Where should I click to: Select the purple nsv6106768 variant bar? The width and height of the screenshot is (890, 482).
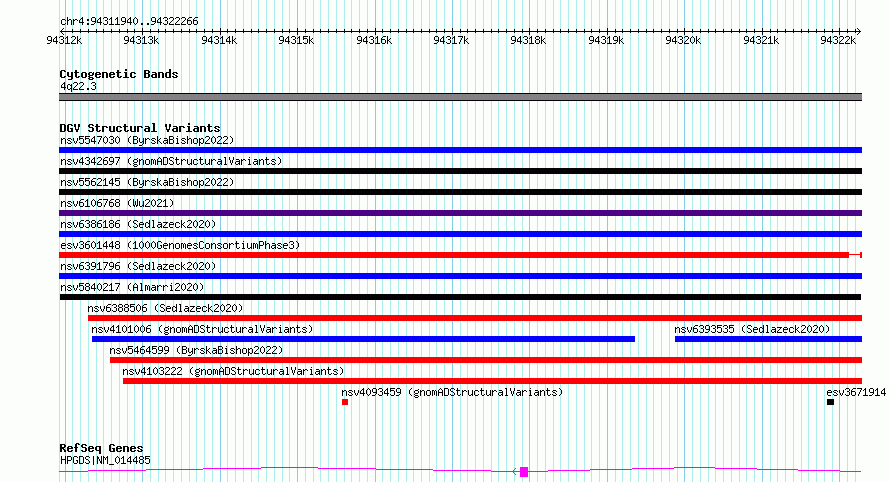click(x=460, y=213)
